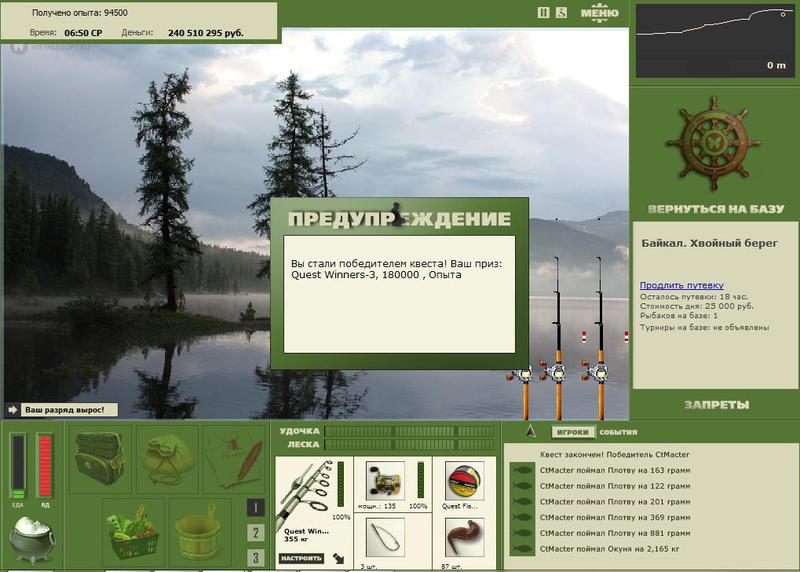800x572 pixels.
Task: Click the CtMacter поймал Плотву на 369 грамм row
Action: (x=615, y=517)
